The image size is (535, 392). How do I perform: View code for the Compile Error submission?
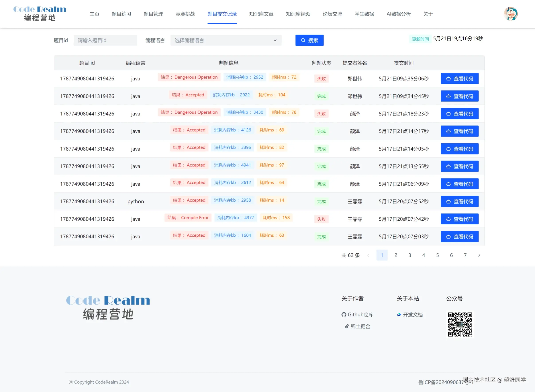click(x=459, y=219)
